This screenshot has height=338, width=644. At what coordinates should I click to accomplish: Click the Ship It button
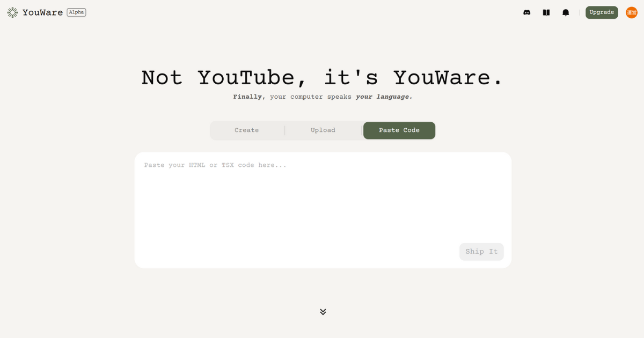pyautogui.click(x=481, y=252)
